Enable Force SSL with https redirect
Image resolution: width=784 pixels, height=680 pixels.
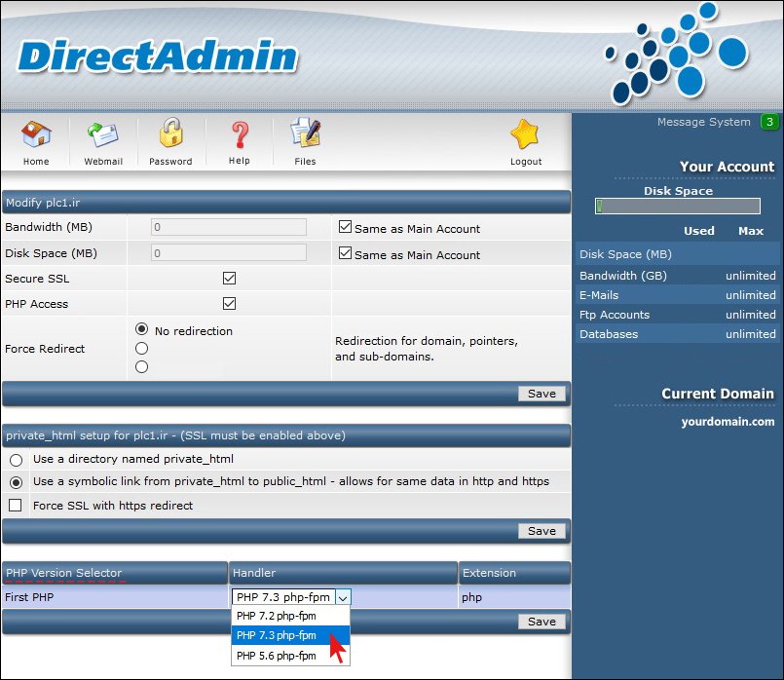click(16, 506)
